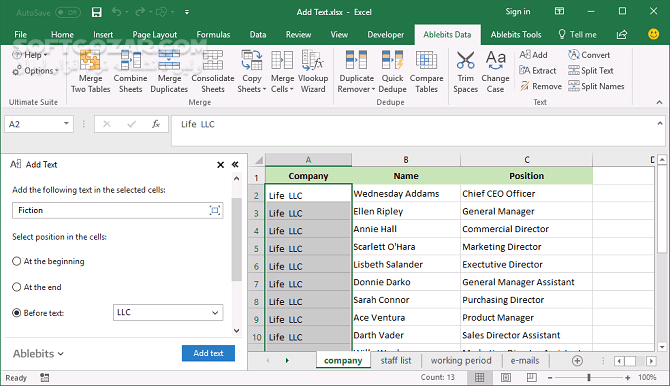Viewport: 670px width, 386px height.
Task: Launch the Combine Sheets tool
Action: pyautogui.click(x=130, y=71)
